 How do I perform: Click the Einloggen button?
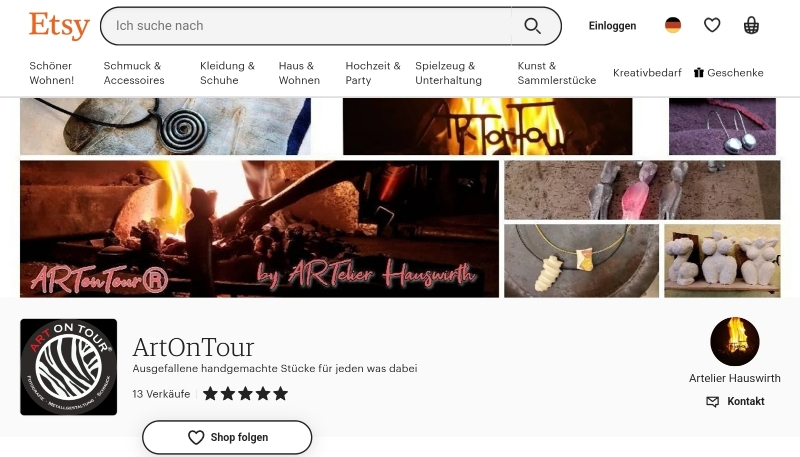tap(612, 26)
